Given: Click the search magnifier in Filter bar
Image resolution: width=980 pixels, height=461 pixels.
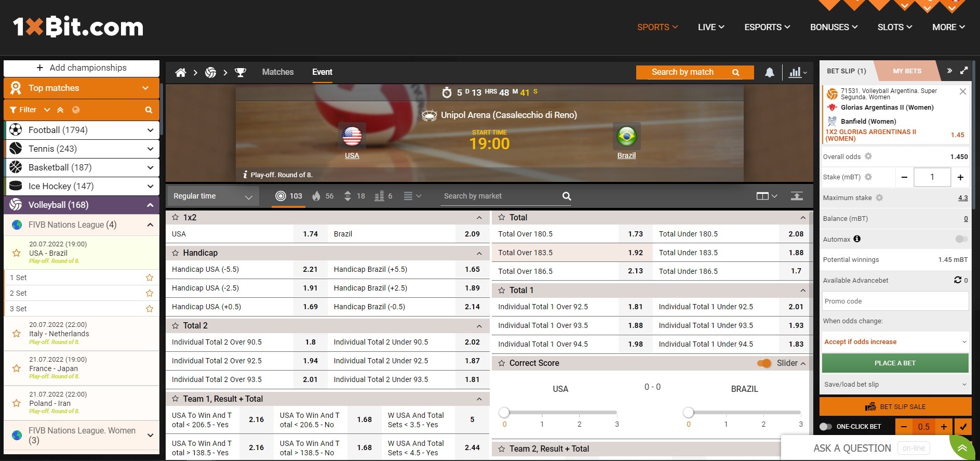Looking at the screenshot, I should (x=149, y=110).
